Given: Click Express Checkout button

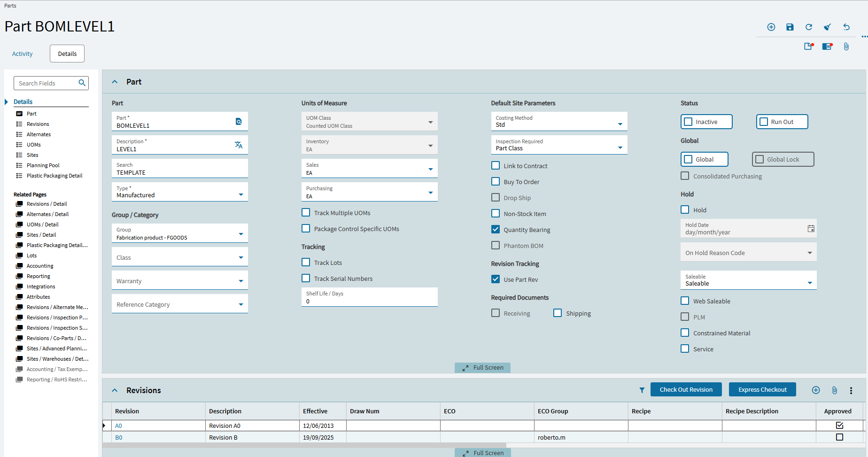Looking at the screenshot, I should [x=762, y=389].
